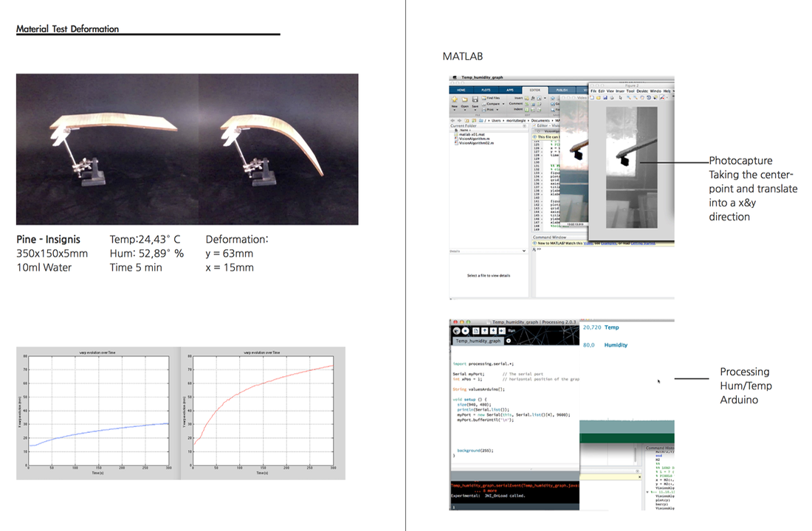812x531 pixels.
Task: Select the Rotate 3D tool in Figure 2
Action: 648,97
